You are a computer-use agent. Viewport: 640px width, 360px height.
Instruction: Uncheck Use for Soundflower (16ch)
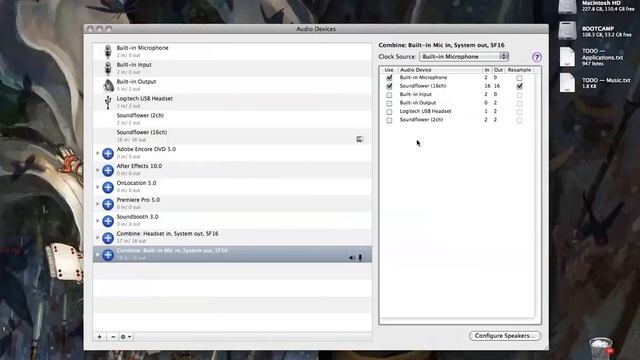[x=389, y=86]
